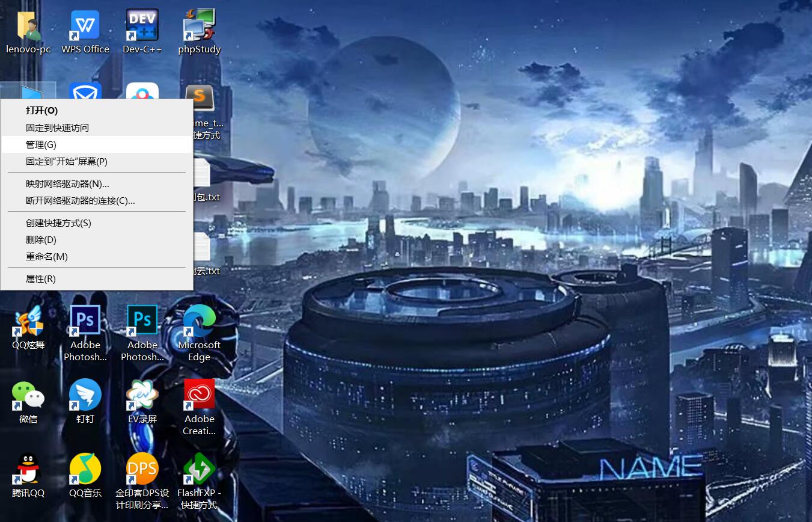Choose 重命名(M) in the context menu

97,256
